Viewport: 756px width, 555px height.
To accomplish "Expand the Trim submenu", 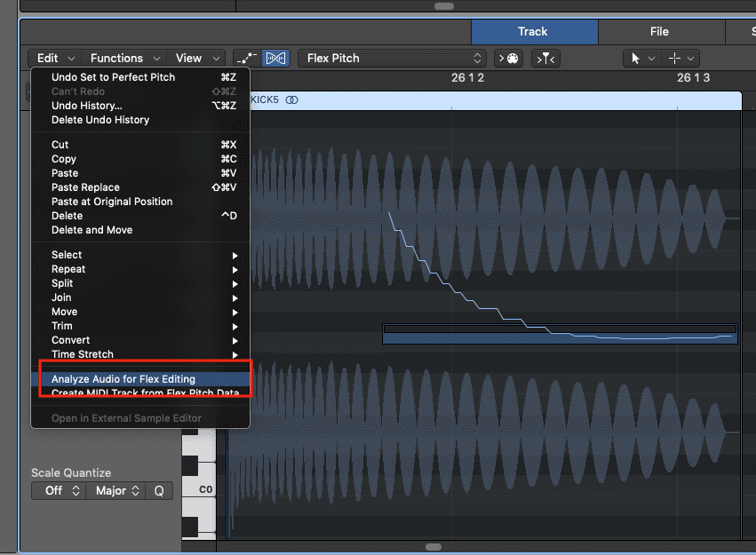I will click(x=140, y=326).
